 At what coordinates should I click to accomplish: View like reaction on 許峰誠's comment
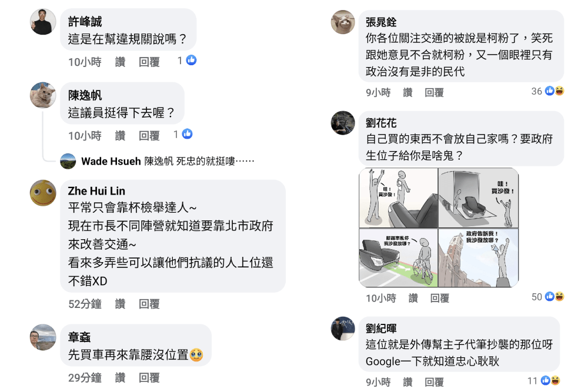(x=187, y=61)
